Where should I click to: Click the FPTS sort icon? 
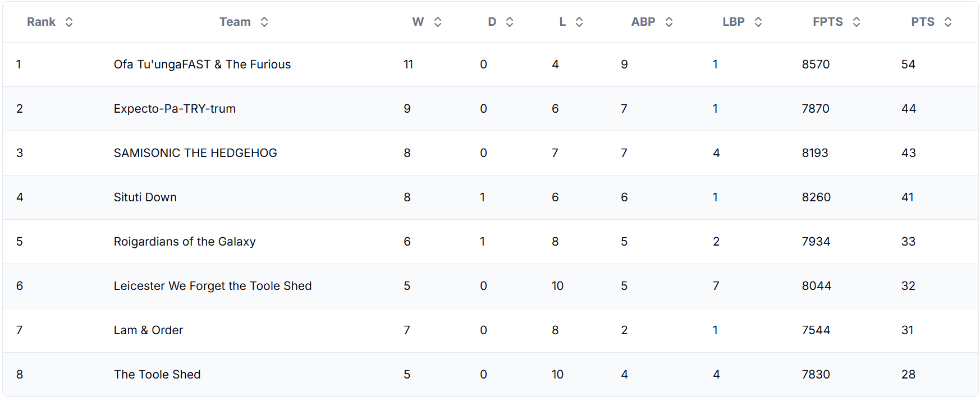(857, 22)
